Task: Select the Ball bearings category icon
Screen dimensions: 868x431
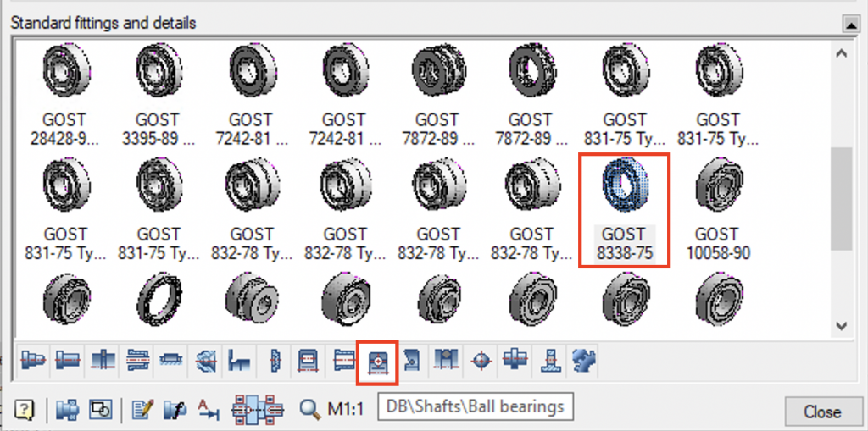Action: pyautogui.click(x=377, y=360)
